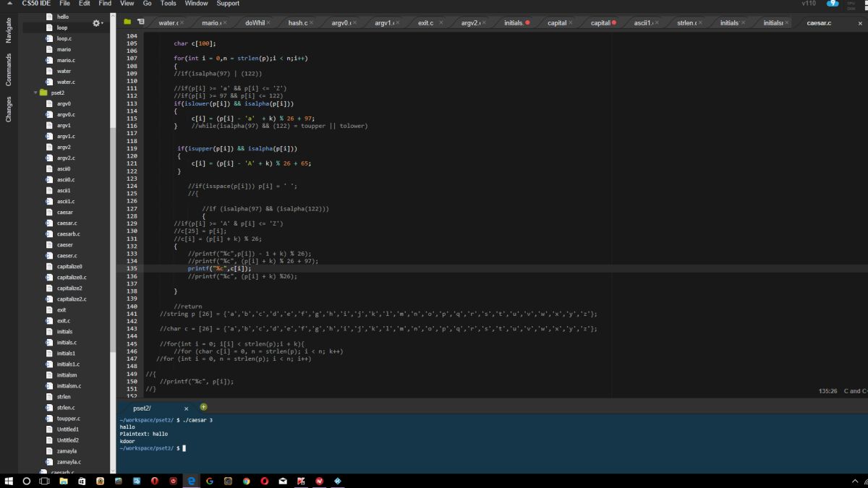Open the Changes side panel
The height and width of the screenshot is (488, 868).
9,108
